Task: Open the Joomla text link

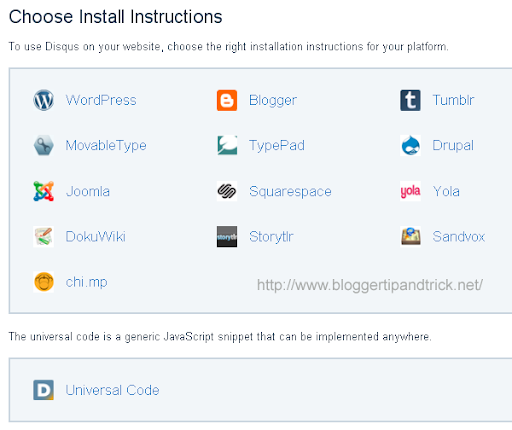Action: point(88,191)
